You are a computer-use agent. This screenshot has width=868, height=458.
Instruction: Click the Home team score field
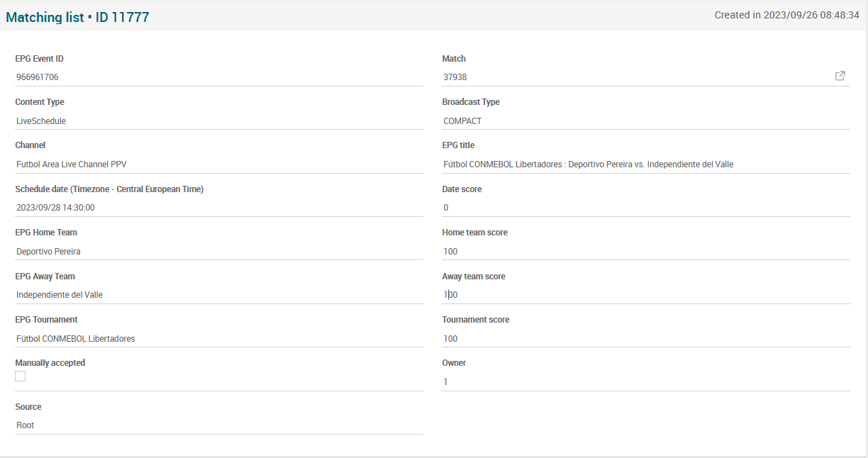tap(645, 252)
